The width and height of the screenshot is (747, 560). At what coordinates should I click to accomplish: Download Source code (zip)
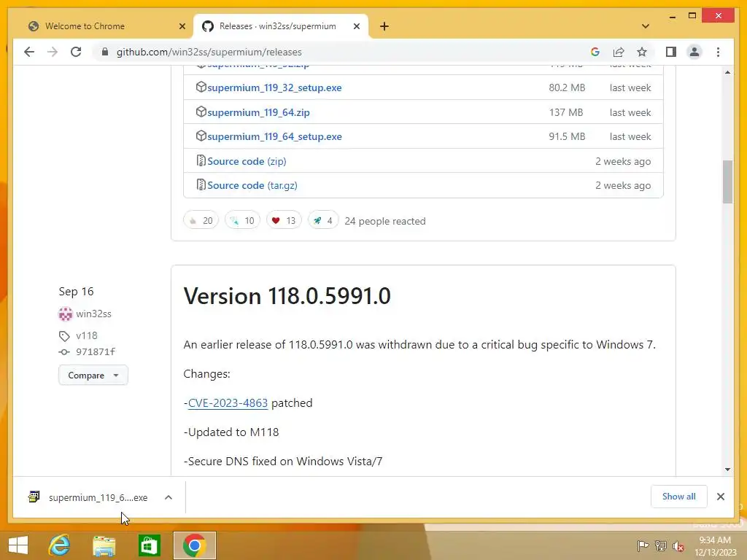pos(247,161)
